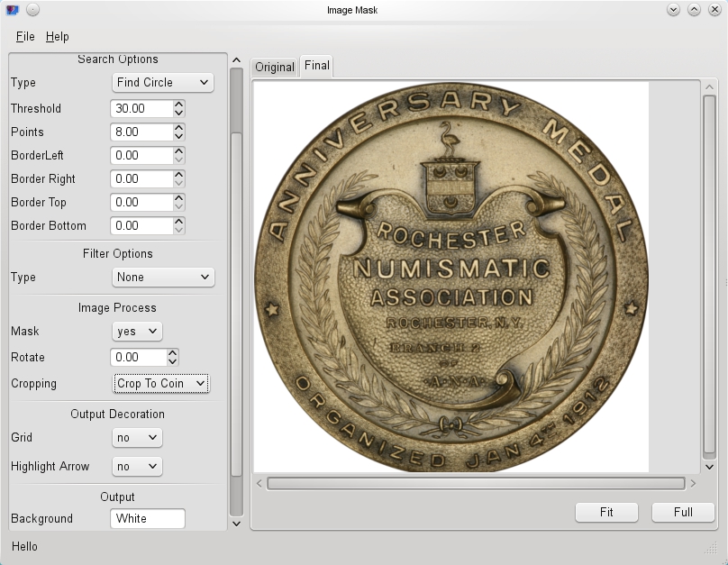Image resolution: width=728 pixels, height=565 pixels.
Task: Click the Border Top input field
Action: pyautogui.click(x=142, y=203)
